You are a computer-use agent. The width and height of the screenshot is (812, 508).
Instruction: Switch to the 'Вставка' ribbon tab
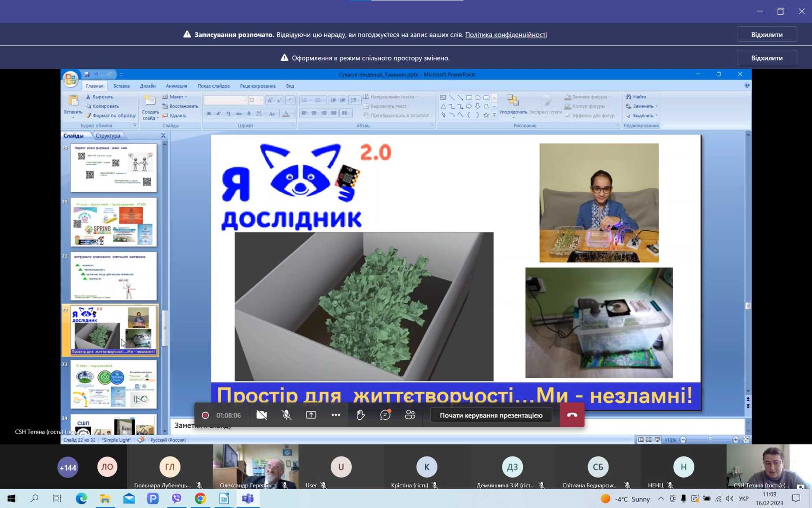point(121,86)
